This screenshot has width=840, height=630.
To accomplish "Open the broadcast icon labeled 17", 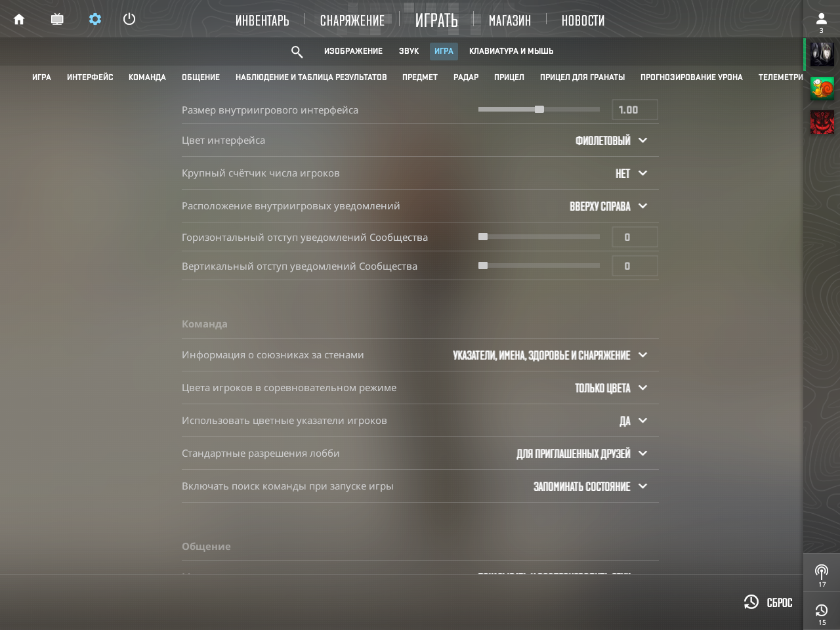I will click(822, 575).
